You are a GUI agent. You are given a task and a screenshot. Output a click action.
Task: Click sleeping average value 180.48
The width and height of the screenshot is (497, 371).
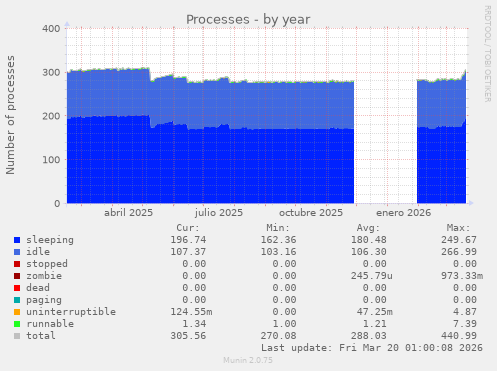pos(369,240)
